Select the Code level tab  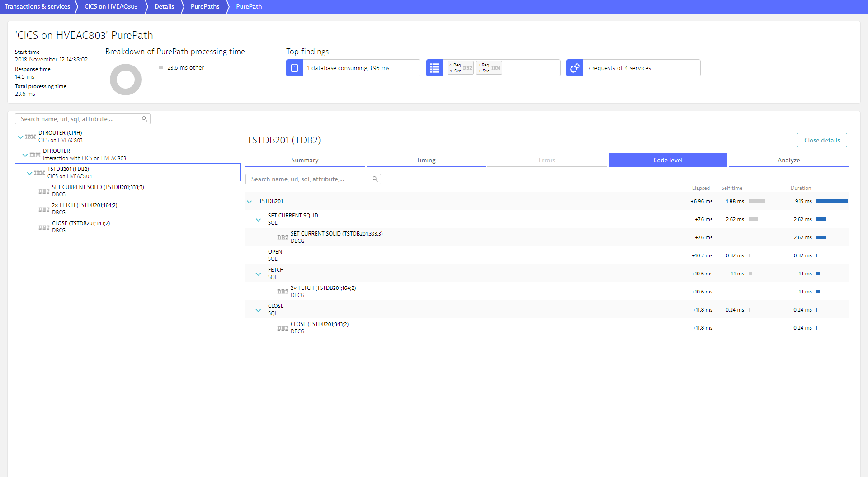click(x=668, y=160)
